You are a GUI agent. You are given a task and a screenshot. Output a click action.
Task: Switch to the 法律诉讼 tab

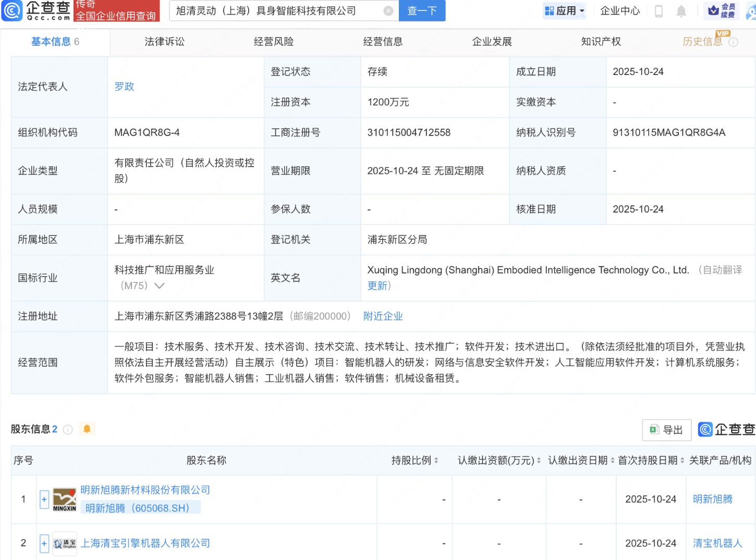[x=164, y=42]
